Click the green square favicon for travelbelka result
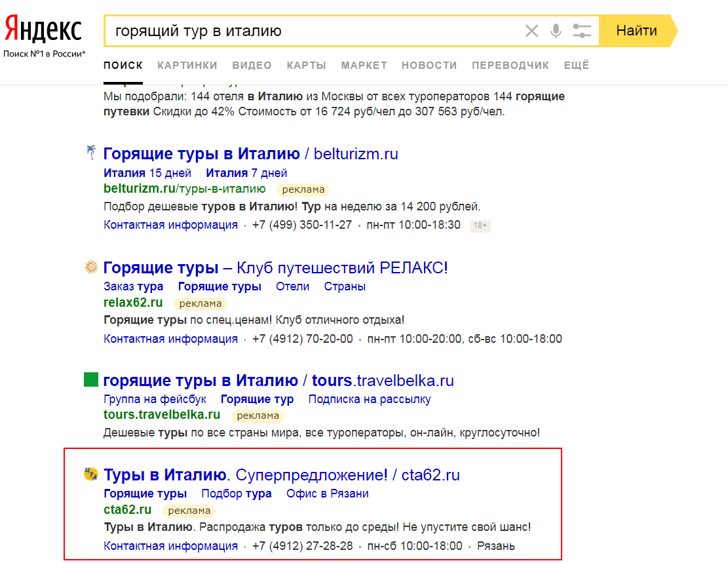 coord(91,379)
